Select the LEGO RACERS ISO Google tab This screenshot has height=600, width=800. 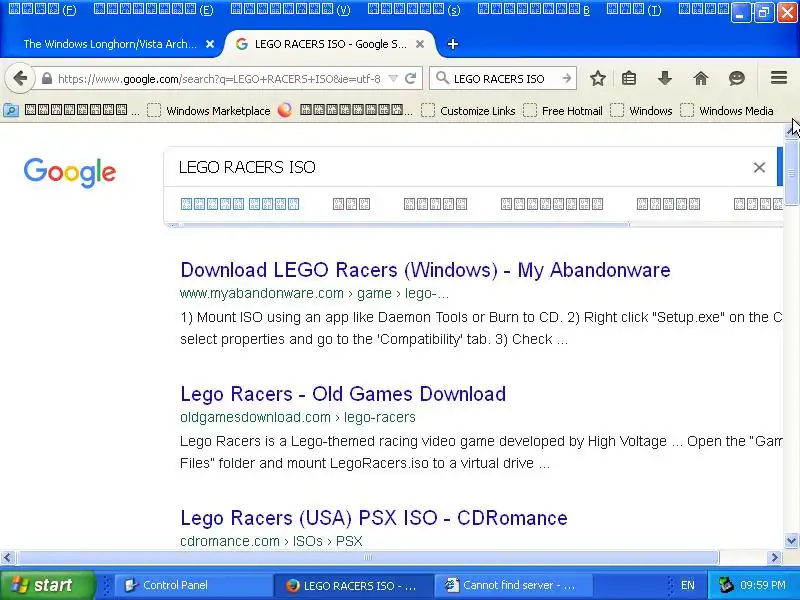(331, 44)
